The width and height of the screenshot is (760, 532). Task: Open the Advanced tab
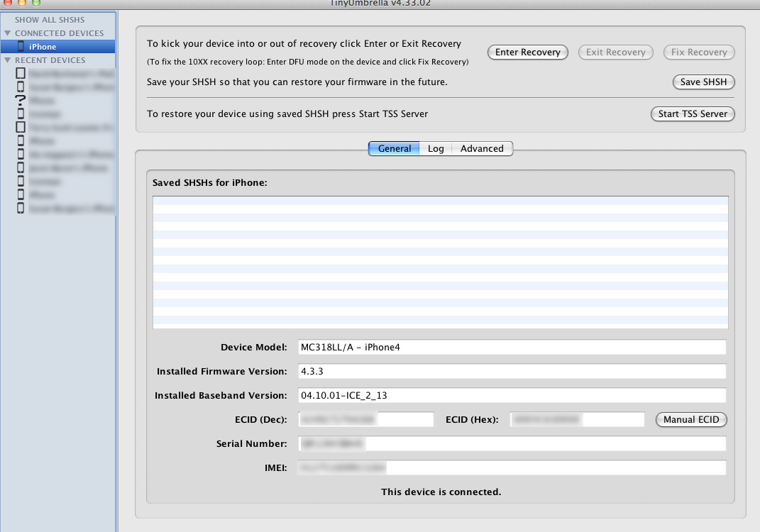482,149
